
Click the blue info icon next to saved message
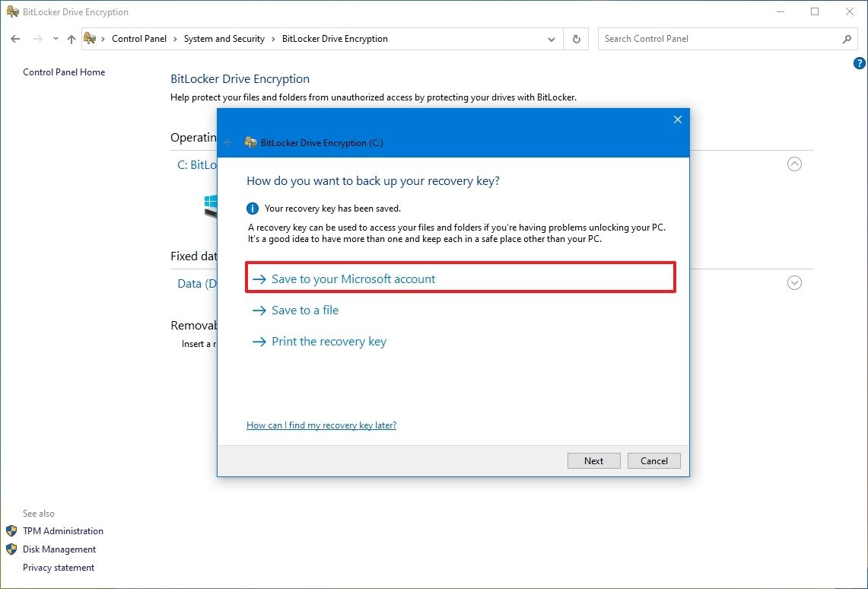(x=252, y=208)
